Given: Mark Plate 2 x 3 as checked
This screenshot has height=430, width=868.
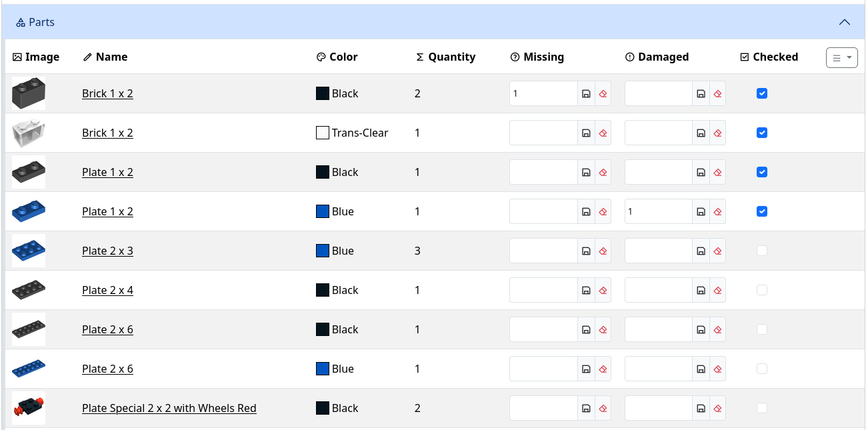Looking at the screenshot, I should tap(762, 251).
